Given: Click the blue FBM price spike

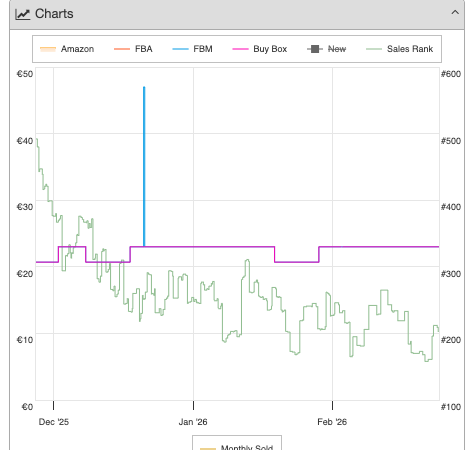Looking at the screenshot, I should point(144,167).
